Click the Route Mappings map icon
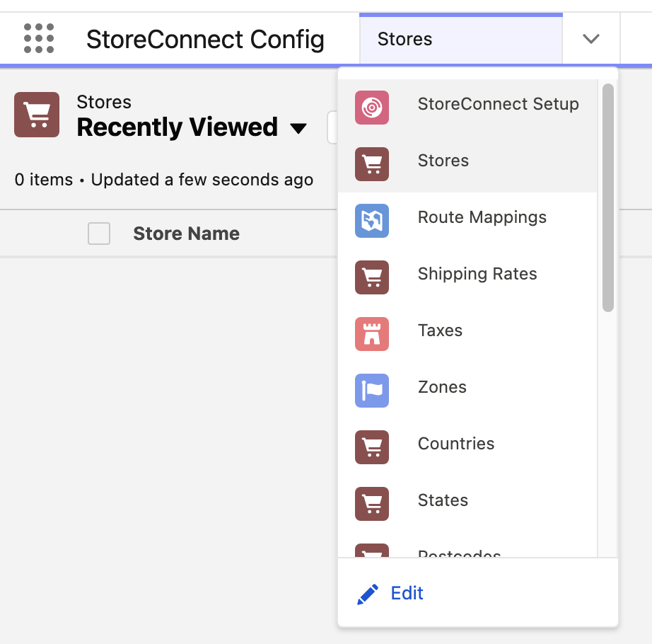 pyautogui.click(x=372, y=221)
